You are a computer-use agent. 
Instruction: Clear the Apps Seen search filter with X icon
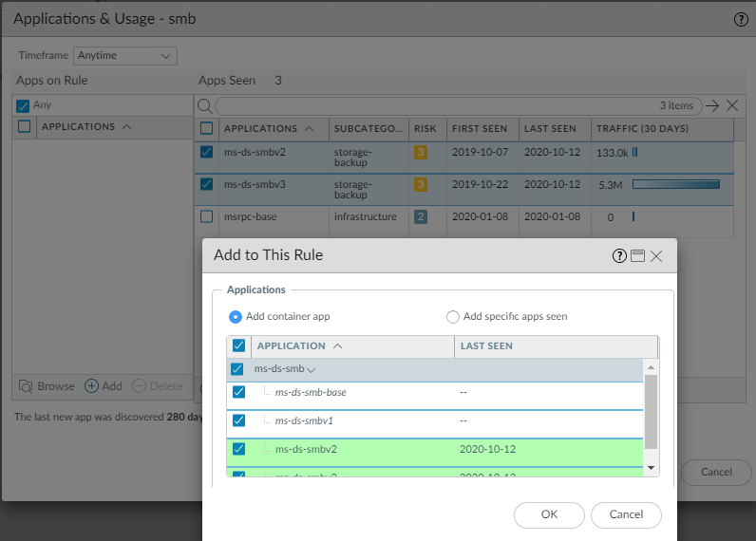732,105
